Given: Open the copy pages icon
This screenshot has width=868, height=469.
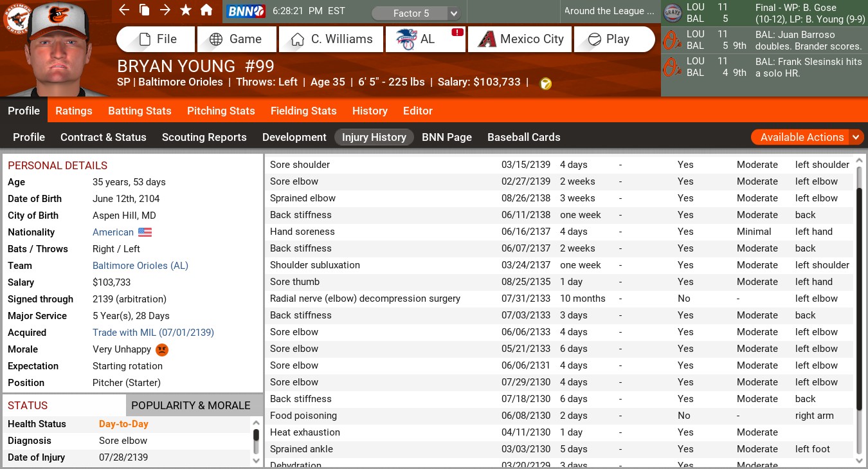Looking at the screenshot, I should (145, 10).
